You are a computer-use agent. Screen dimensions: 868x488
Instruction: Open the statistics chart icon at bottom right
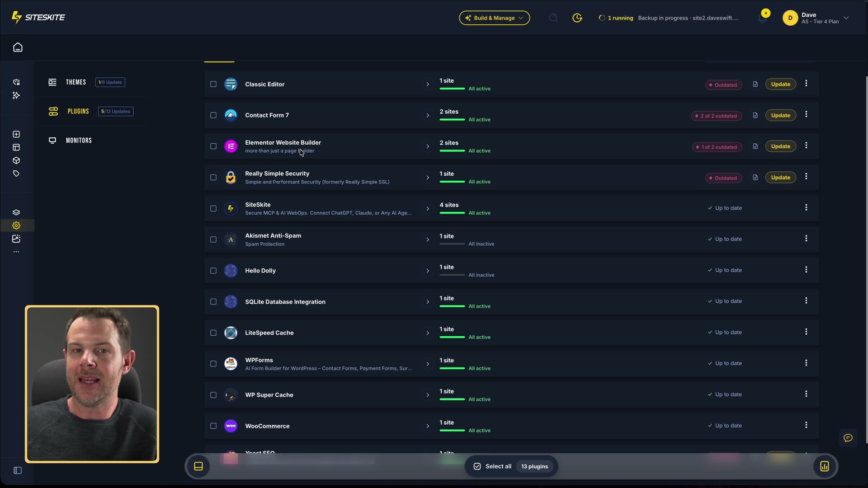(x=825, y=466)
